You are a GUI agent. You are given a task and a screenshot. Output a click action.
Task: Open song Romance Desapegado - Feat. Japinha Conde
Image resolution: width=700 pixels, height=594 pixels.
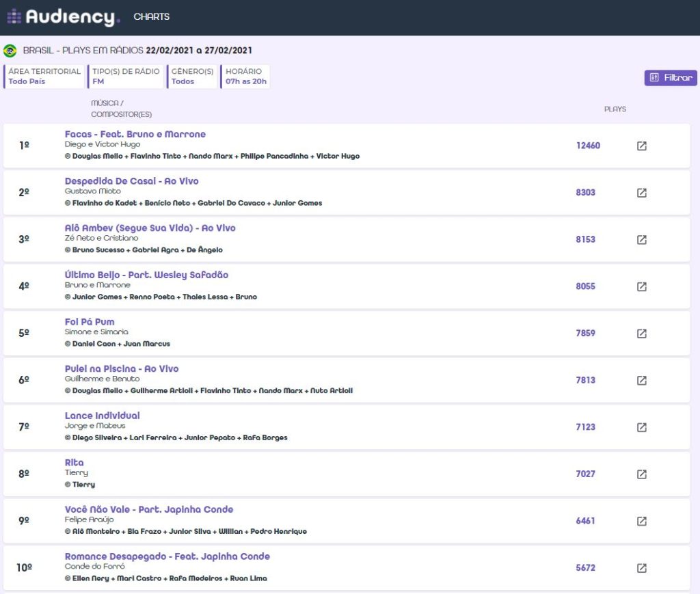167,556
